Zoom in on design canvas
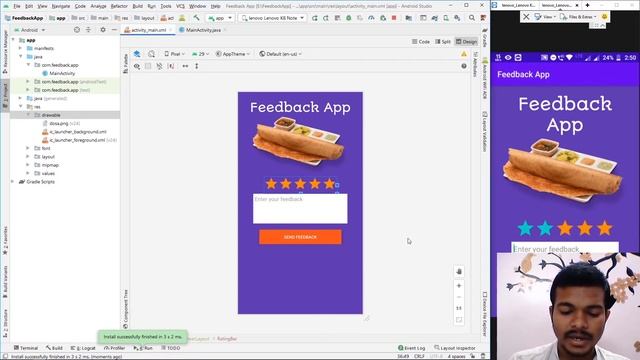The height and width of the screenshot is (360, 640). [x=459, y=286]
